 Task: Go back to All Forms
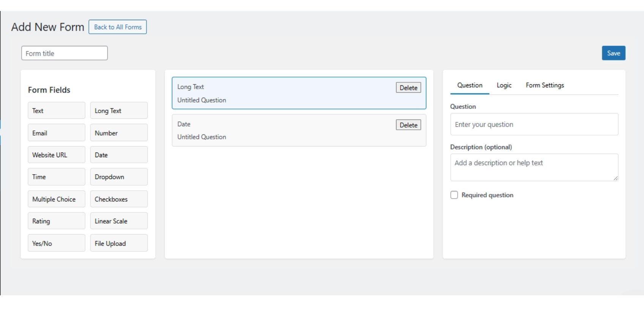118,27
